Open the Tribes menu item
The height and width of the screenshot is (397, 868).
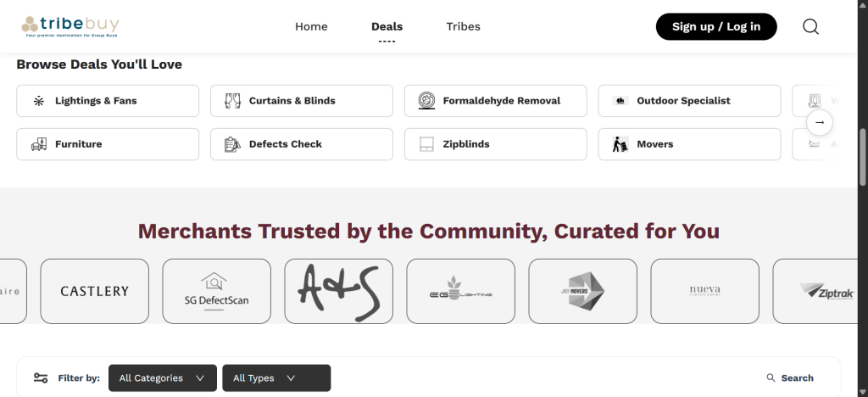(464, 26)
